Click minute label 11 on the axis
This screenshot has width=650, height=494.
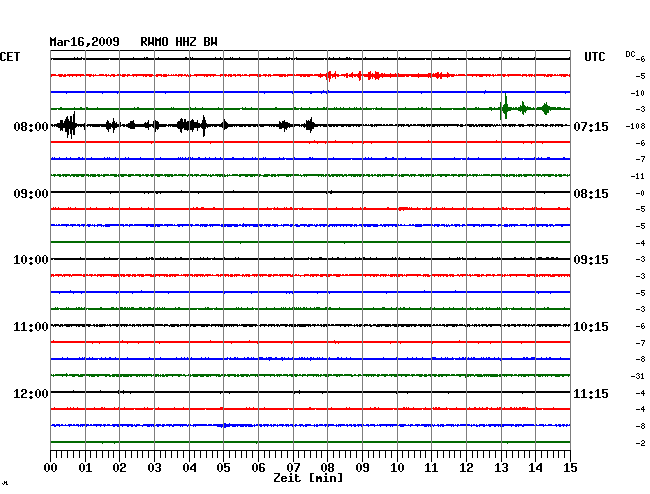coord(431,467)
